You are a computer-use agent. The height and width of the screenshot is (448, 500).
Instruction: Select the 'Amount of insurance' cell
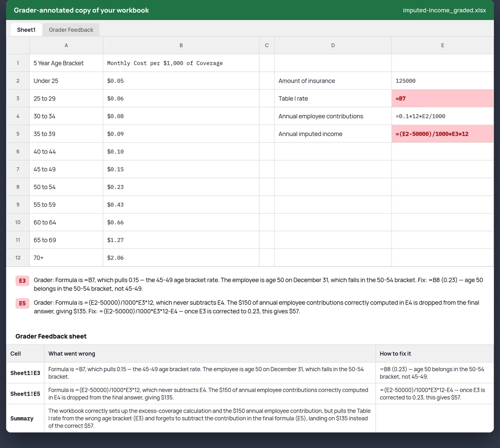[333, 81]
